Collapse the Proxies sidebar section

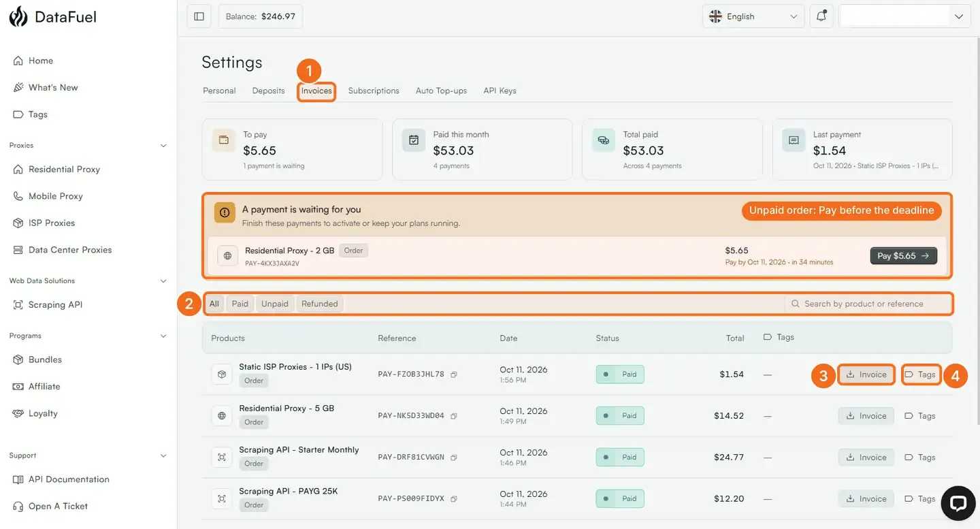(x=163, y=146)
